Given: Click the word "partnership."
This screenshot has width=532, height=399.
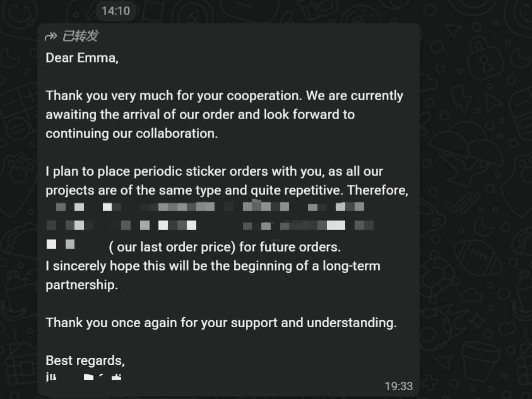Looking at the screenshot, I should [x=81, y=285].
